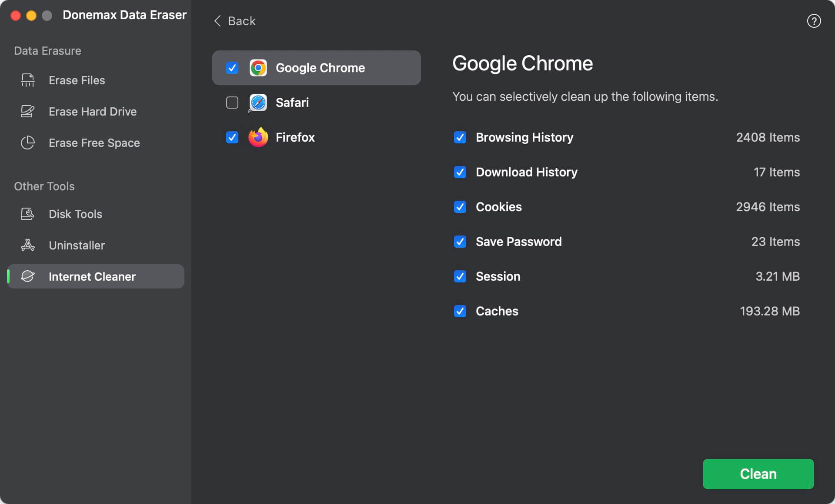Click 'You can selectively clean up' description
Screen dimensions: 835x504
click(585, 96)
